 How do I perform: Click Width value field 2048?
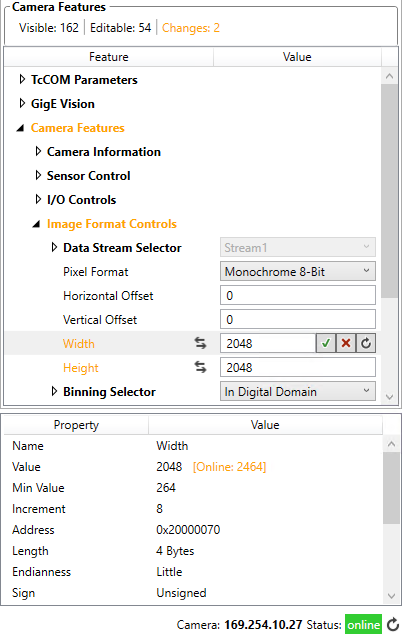268,343
